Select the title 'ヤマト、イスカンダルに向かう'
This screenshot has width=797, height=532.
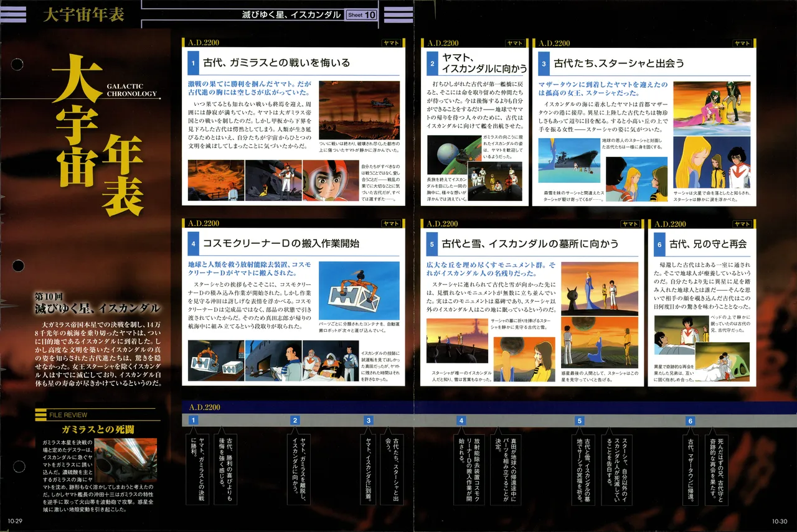point(484,63)
